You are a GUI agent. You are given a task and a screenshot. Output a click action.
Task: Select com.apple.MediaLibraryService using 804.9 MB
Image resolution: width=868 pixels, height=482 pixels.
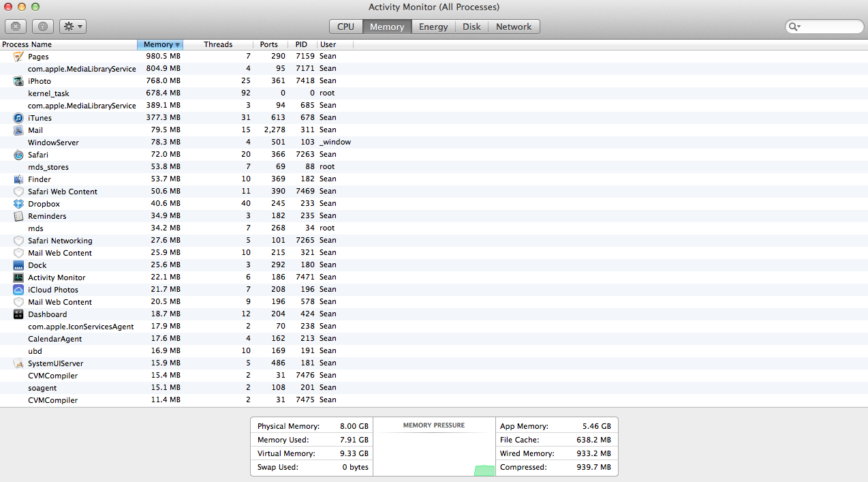coord(434,69)
